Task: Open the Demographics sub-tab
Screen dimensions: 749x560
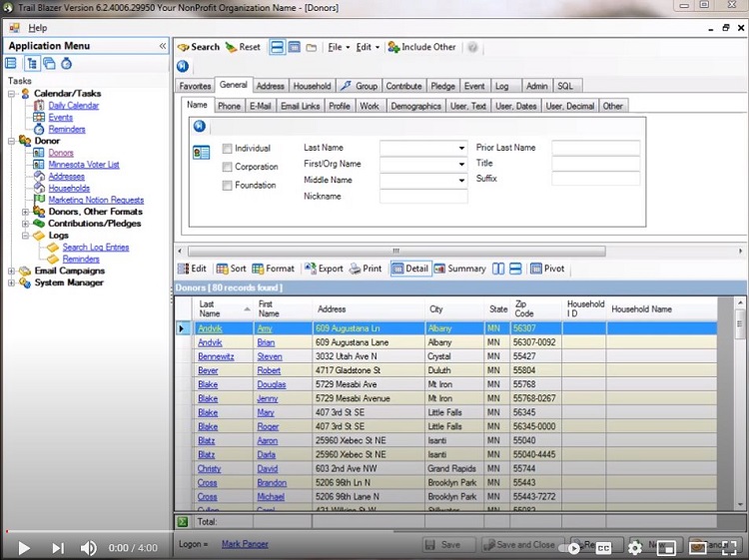Action: click(415, 106)
